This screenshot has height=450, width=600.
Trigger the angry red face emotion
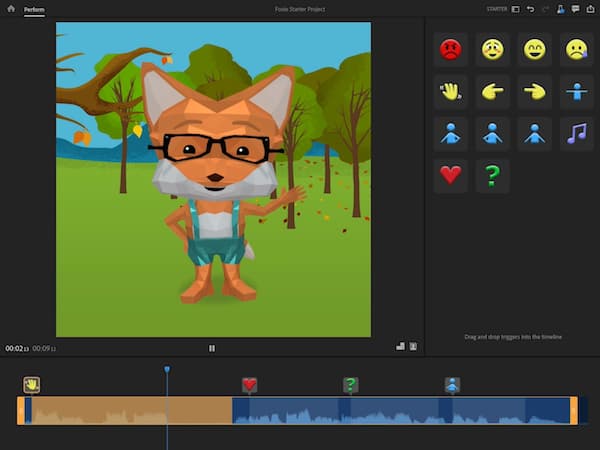[x=451, y=50]
